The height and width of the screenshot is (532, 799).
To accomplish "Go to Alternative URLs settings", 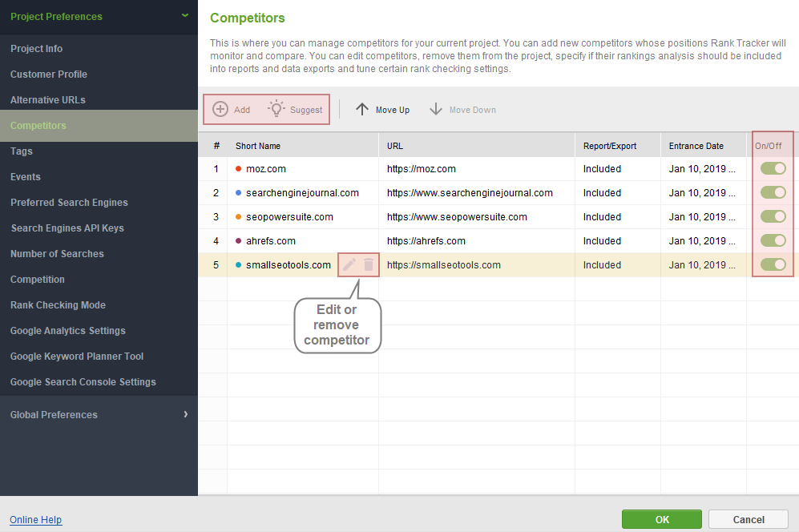I will (99, 100).
